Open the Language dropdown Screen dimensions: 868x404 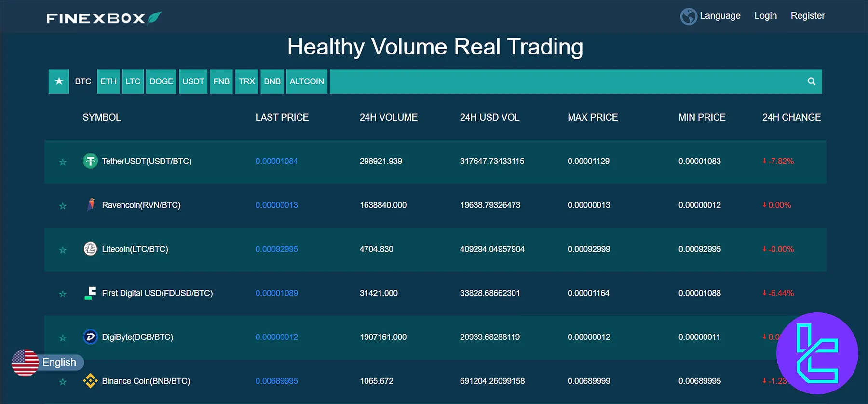pyautogui.click(x=720, y=16)
